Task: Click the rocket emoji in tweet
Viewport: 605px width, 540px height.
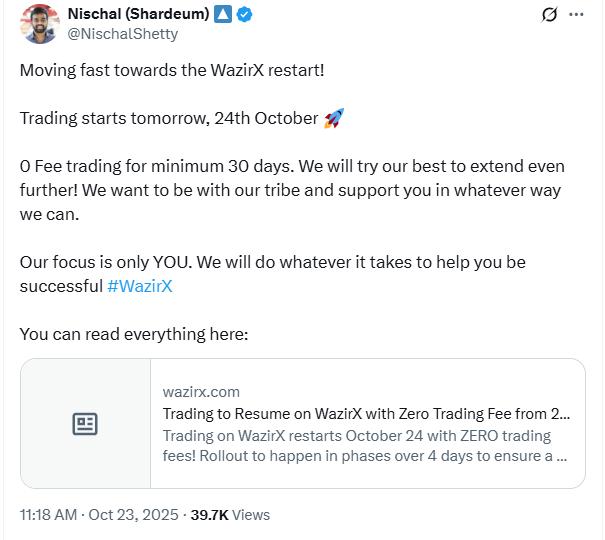Action: point(334,119)
